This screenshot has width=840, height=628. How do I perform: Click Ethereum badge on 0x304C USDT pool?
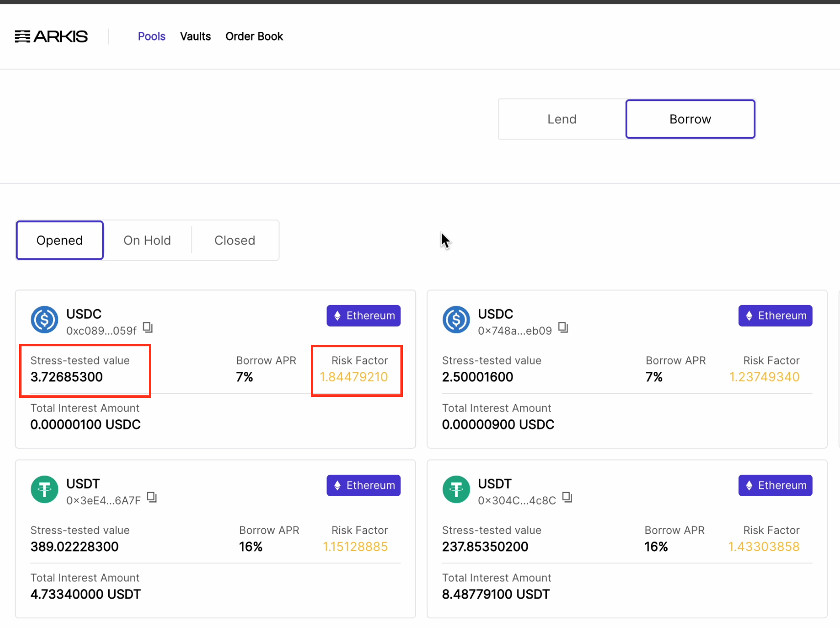775,485
